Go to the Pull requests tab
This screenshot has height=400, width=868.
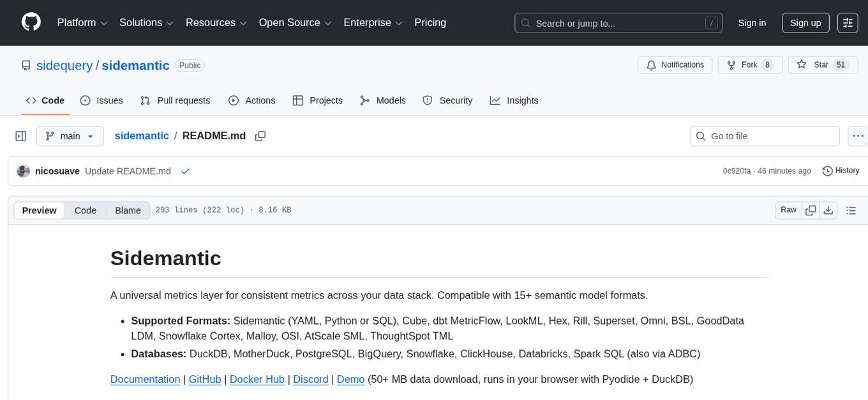[175, 100]
